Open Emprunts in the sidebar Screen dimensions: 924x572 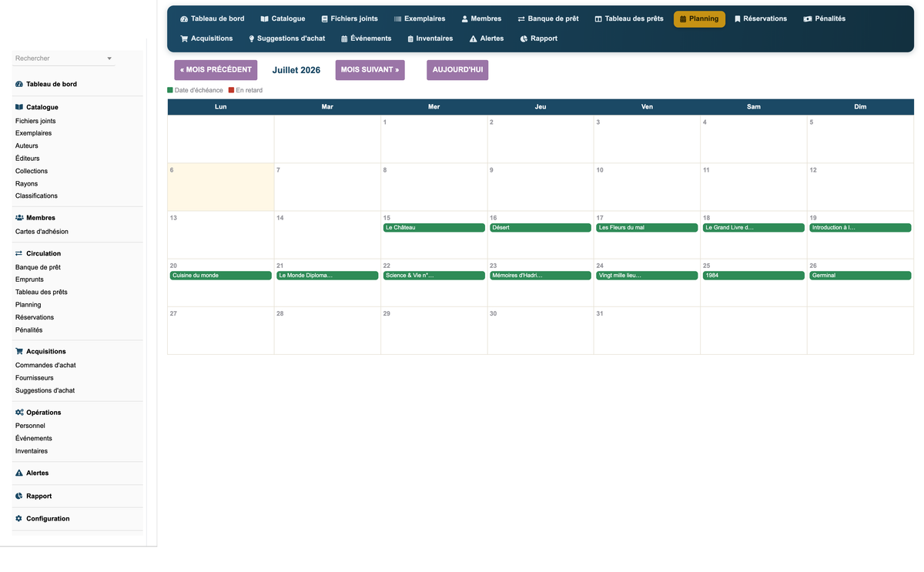pos(29,279)
